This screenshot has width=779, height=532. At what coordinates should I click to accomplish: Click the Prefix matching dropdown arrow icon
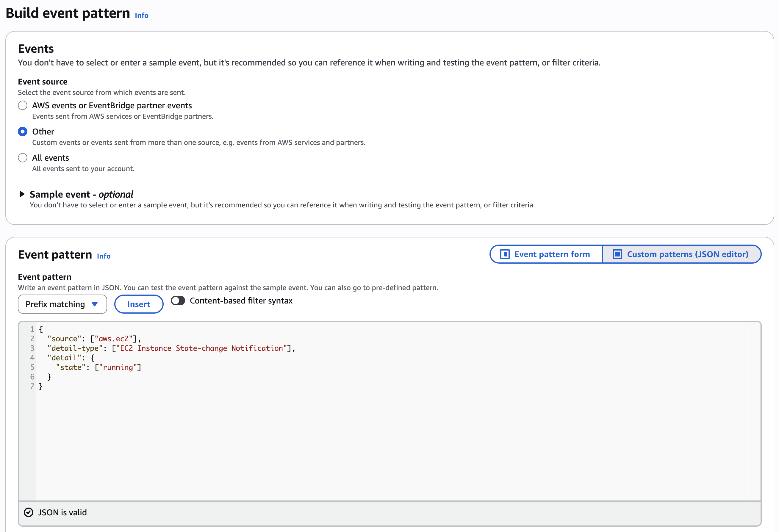pos(95,304)
